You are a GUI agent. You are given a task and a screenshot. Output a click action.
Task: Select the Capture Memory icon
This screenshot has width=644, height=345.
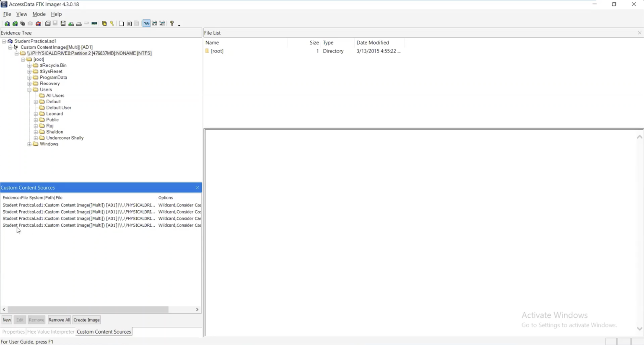(94, 24)
